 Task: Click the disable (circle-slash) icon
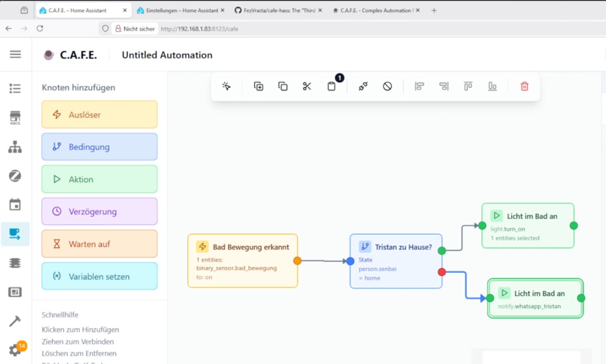click(387, 86)
